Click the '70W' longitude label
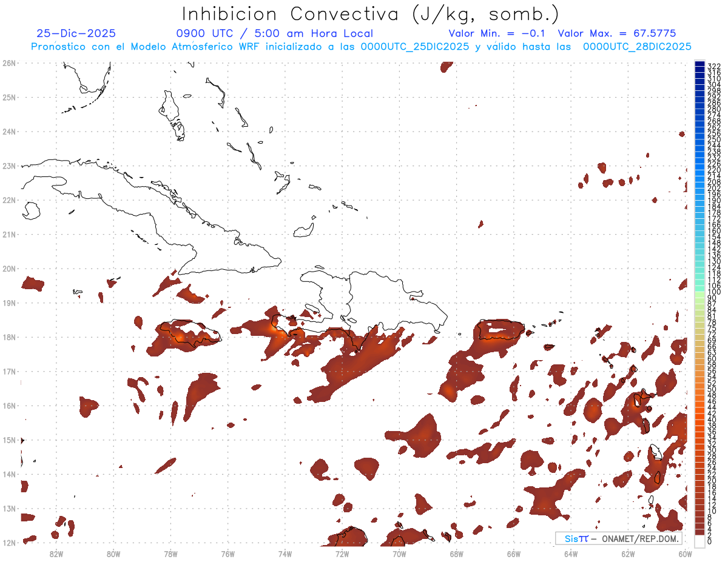The width and height of the screenshot is (728, 562). point(399,554)
